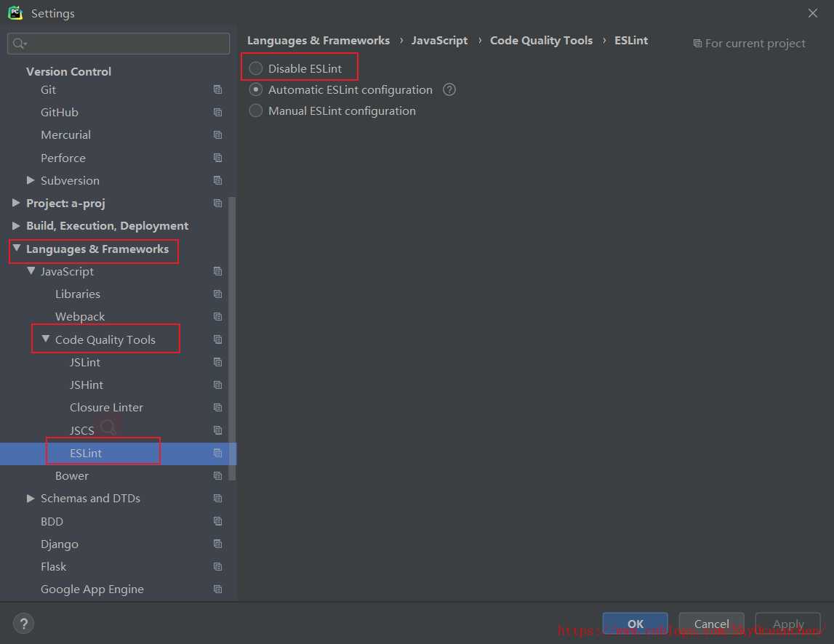Click project-level icon on Django row
The width and height of the screenshot is (834, 644).
click(217, 544)
